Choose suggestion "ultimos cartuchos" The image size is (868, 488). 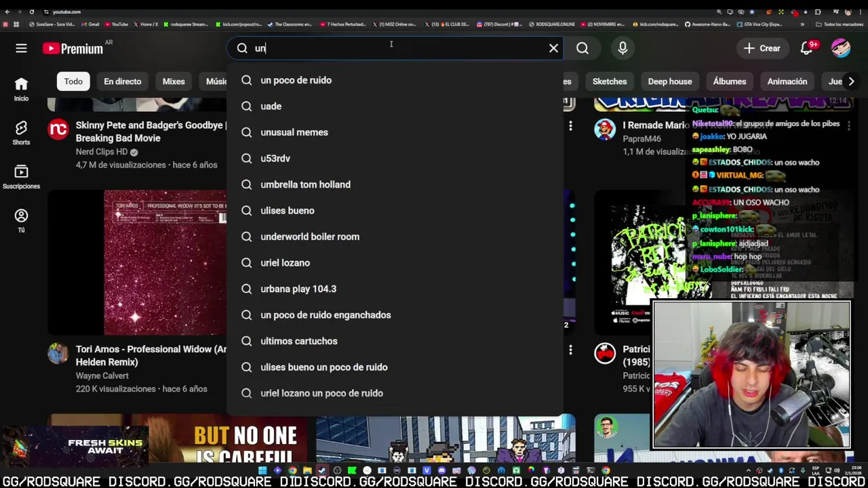[x=395, y=341]
